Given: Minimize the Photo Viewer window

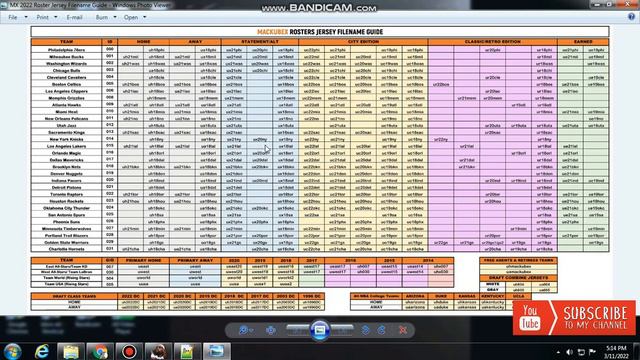Looking at the screenshot, I should tap(598, 4).
